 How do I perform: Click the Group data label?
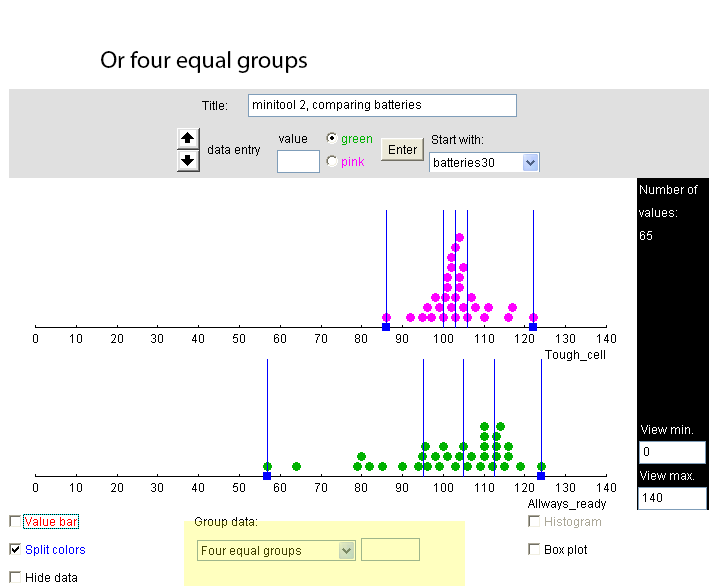[226, 522]
